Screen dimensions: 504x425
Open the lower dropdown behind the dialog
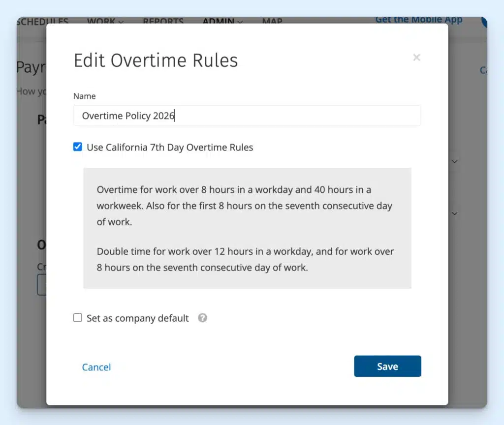454,213
